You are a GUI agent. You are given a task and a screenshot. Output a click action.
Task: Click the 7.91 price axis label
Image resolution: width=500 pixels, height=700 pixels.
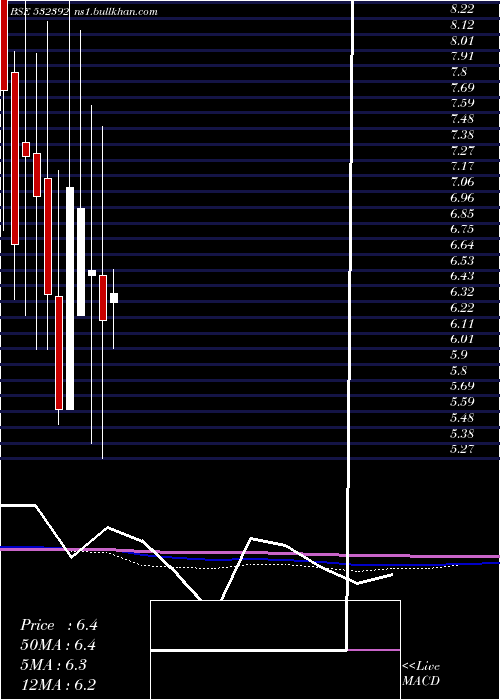pos(462,56)
